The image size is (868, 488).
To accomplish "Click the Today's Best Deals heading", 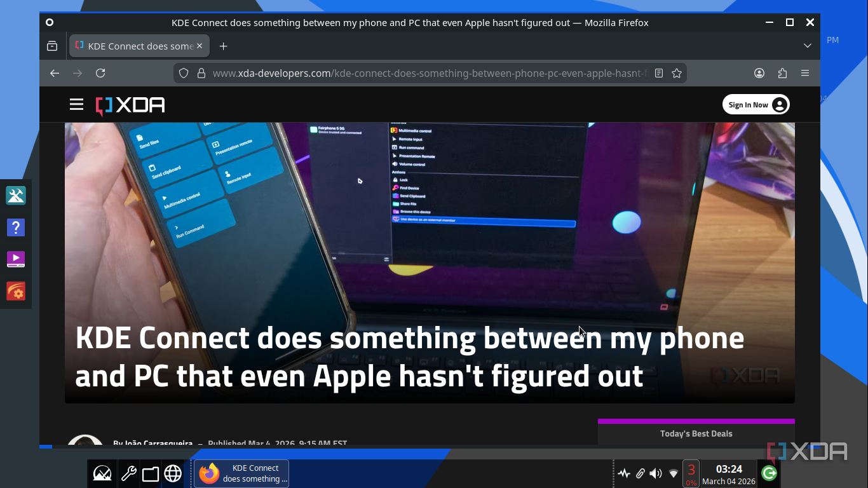I will 696,433.
